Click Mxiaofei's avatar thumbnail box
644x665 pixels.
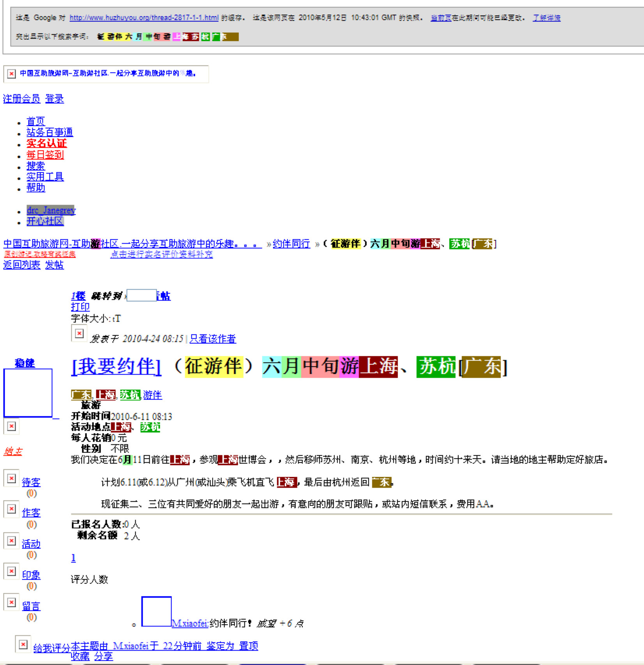click(x=156, y=612)
